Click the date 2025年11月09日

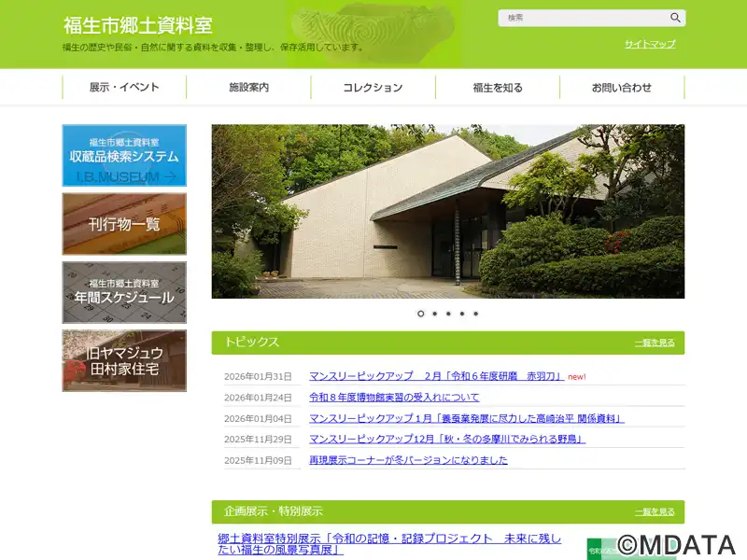[x=258, y=460]
